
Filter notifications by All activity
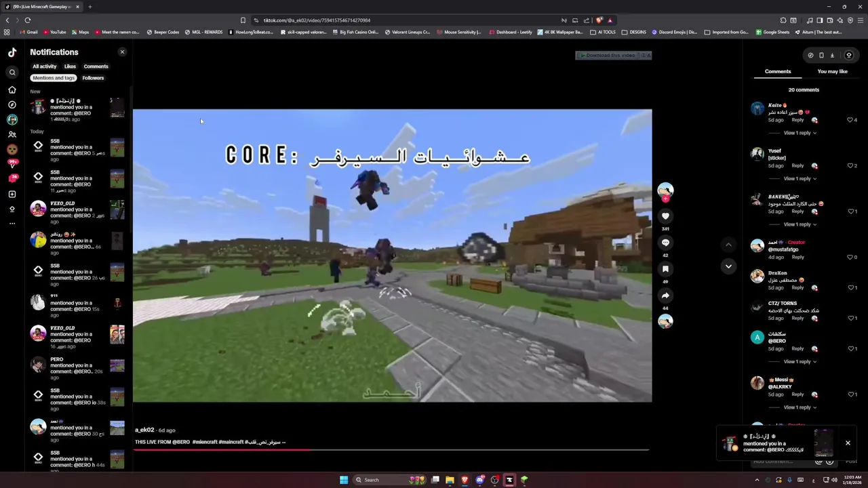45,66
